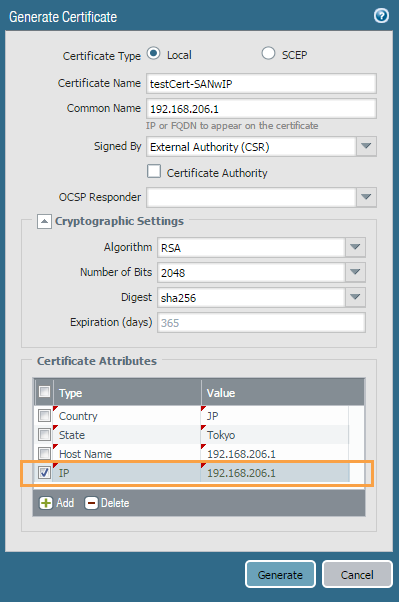This screenshot has width=399, height=602.
Task: Open the OCSP Responder dropdown arrow
Action: [366, 197]
